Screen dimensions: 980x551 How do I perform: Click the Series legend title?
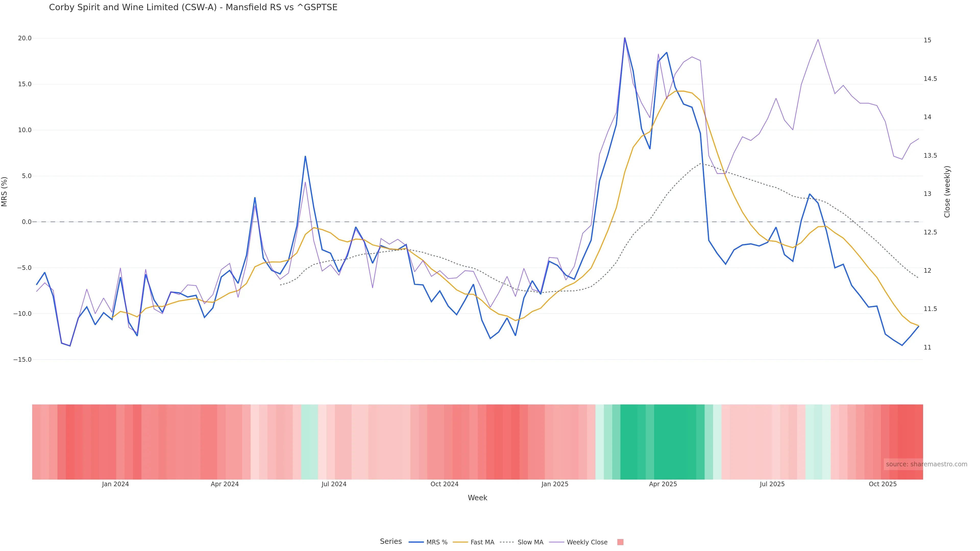391,542
